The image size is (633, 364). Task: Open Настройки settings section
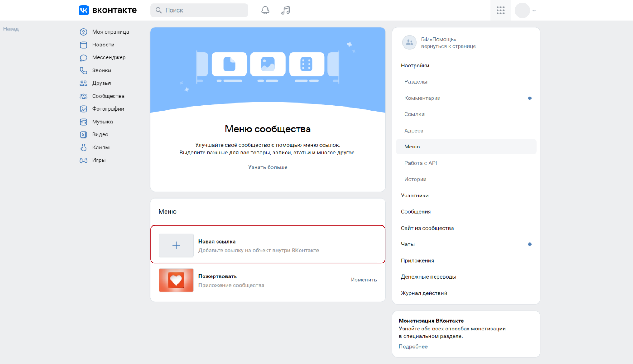tap(415, 66)
